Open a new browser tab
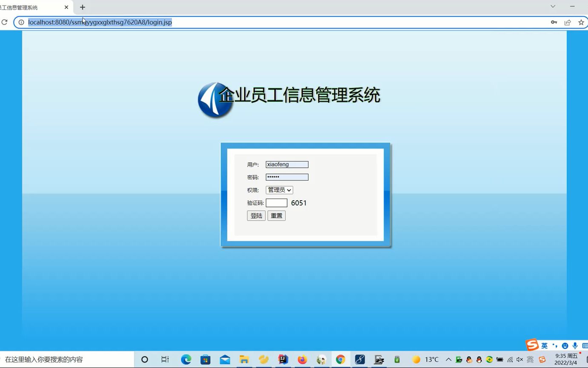This screenshot has width=588, height=368. (x=82, y=7)
